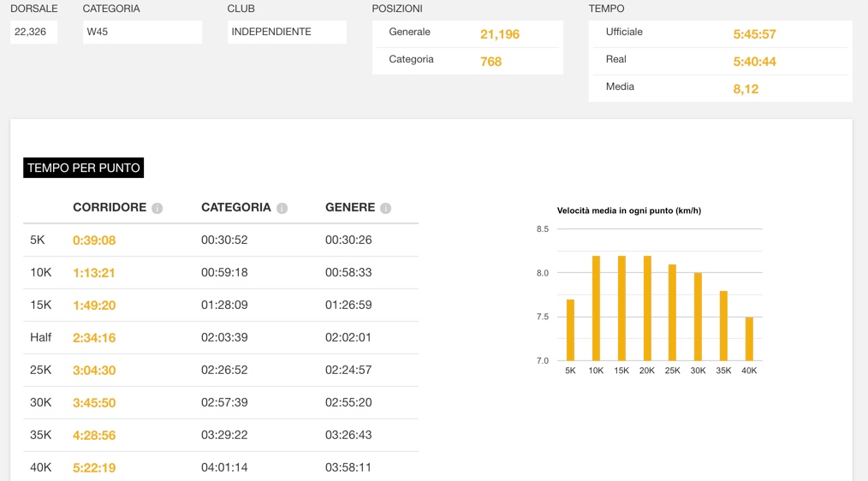The width and height of the screenshot is (868, 481).
Task: Click the Half split time 2:34:16
Action: [x=94, y=338]
